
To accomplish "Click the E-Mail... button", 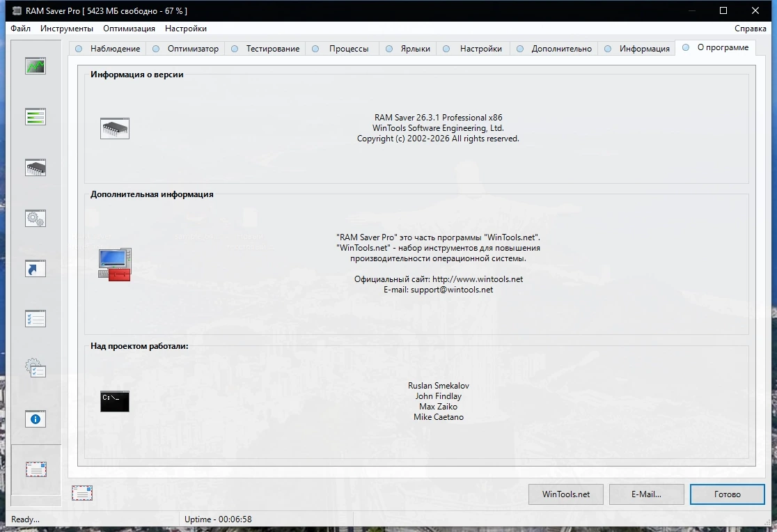I will tap(646, 494).
